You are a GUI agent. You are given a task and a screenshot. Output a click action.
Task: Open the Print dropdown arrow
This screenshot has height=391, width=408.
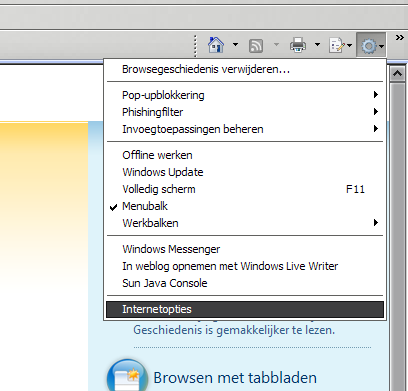coord(317,44)
